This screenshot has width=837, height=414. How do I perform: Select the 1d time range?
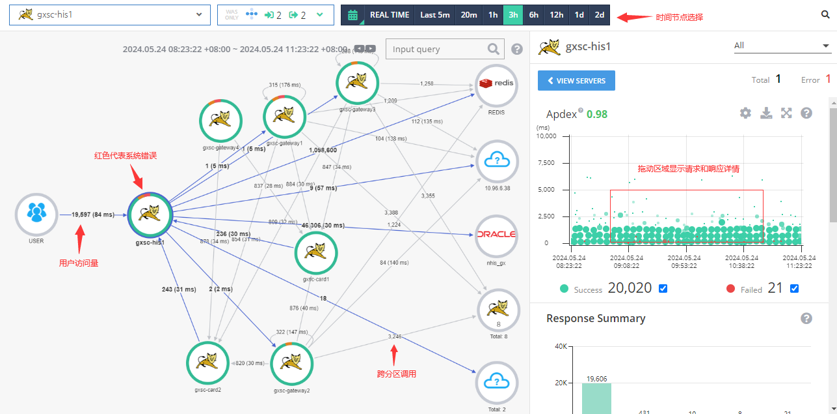tap(579, 15)
